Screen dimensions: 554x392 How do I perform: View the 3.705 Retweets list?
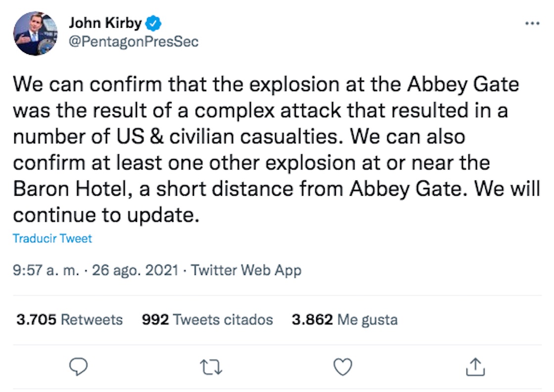tap(69, 320)
